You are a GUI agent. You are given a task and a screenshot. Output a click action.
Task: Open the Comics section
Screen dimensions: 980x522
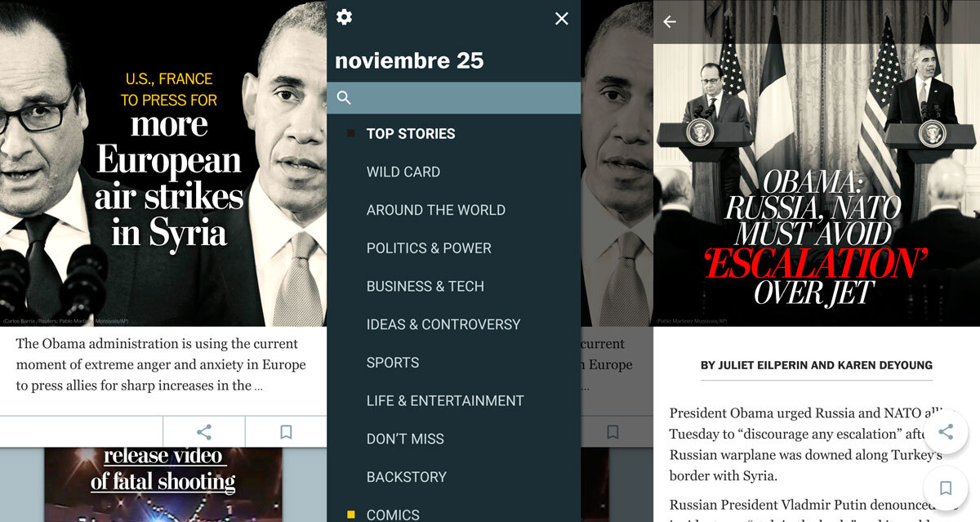click(x=393, y=515)
